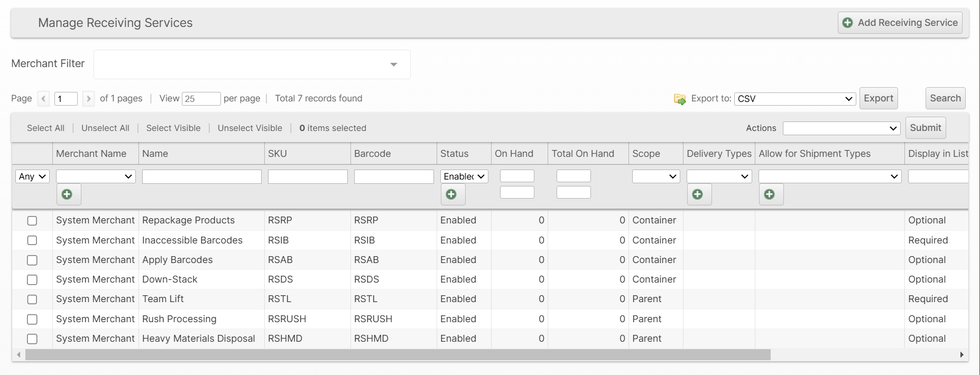The width and height of the screenshot is (980, 375).
Task: Click the horizontal scrollbar of the table
Action: 397,355
